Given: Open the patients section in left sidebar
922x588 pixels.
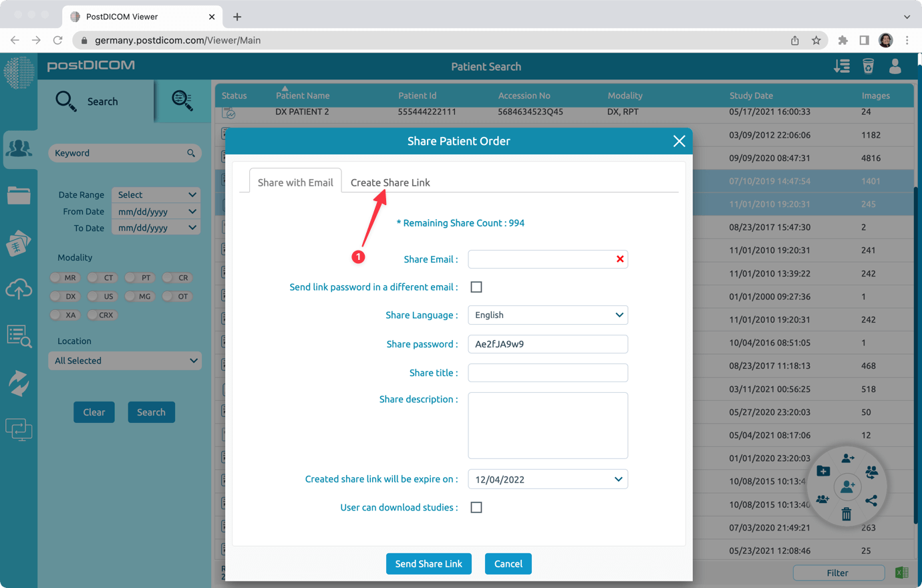Looking at the screenshot, I should point(19,148).
